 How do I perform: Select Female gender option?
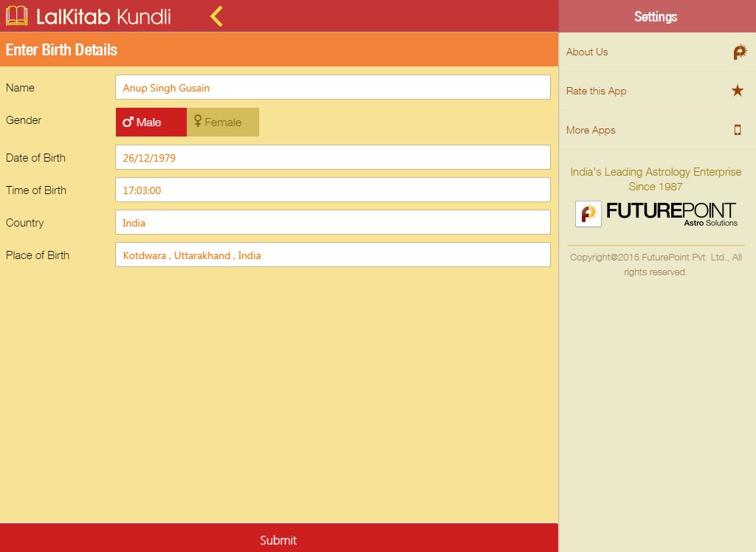tap(223, 123)
